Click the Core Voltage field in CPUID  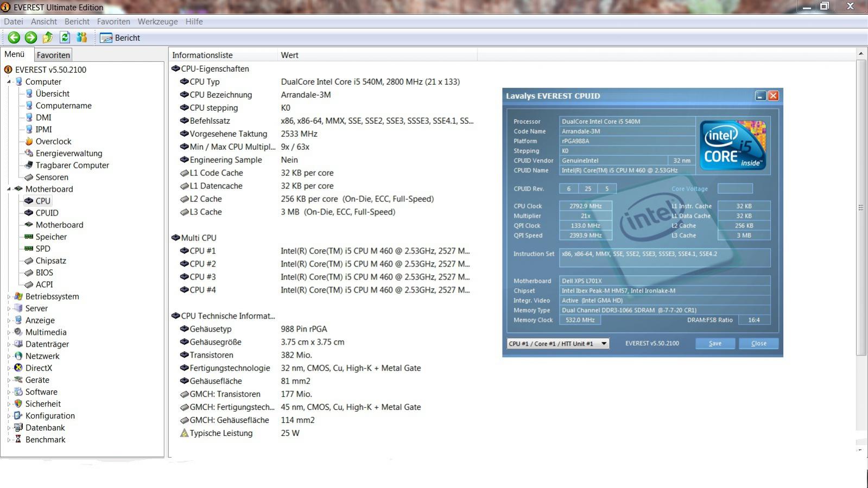(x=735, y=189)
